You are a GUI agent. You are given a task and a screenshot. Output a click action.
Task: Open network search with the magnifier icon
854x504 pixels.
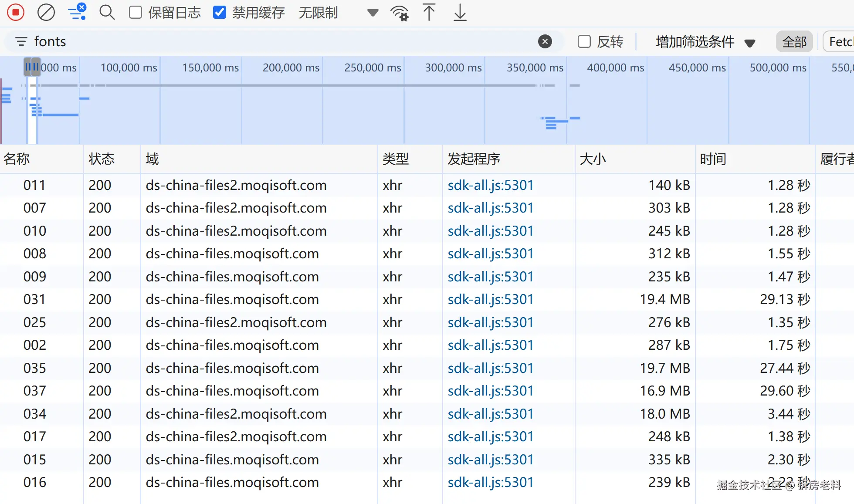(107, 12)
